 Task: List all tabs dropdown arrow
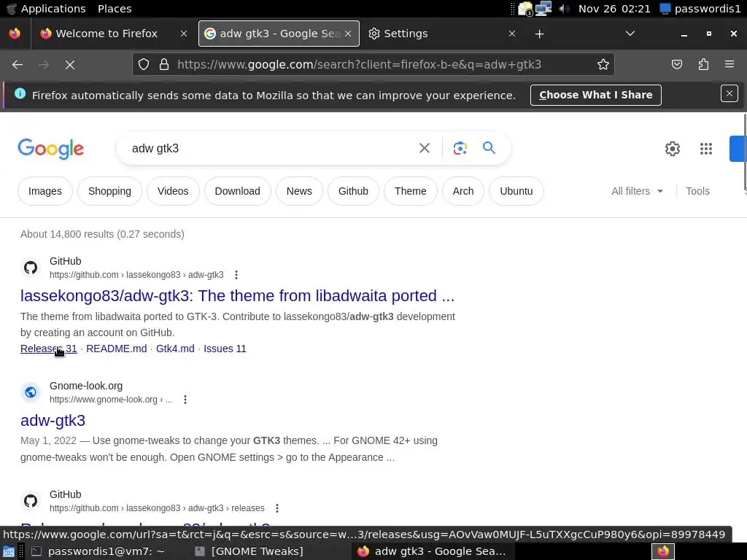[630, 34]
